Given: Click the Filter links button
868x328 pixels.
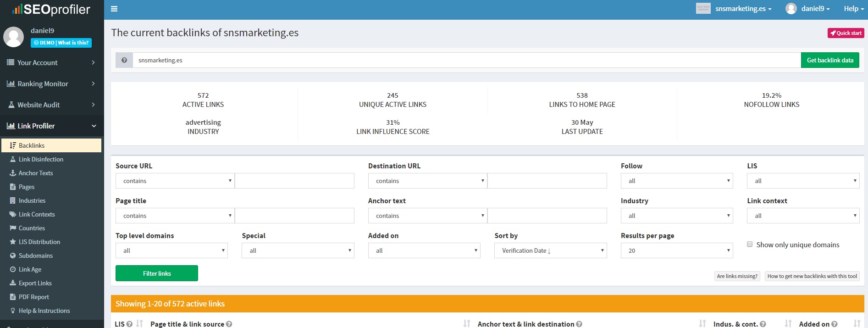Looking at the screenshot, I should coord(157,273).
